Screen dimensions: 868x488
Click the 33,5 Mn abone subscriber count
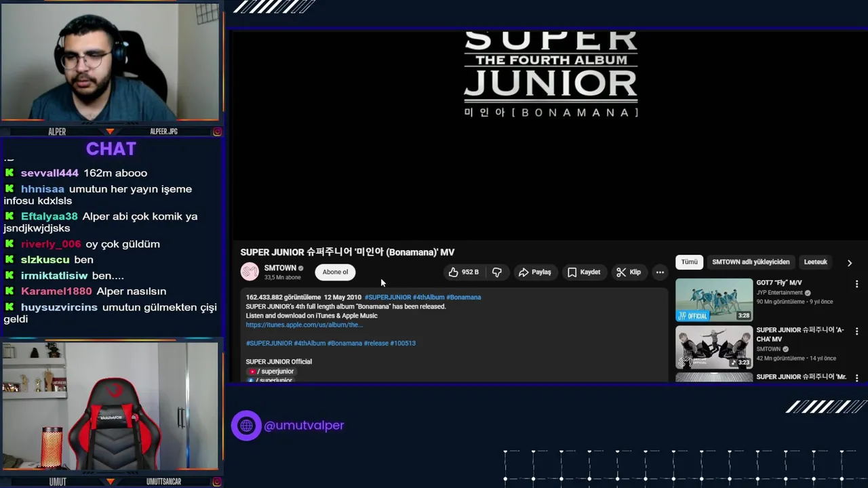coord(282,277)
